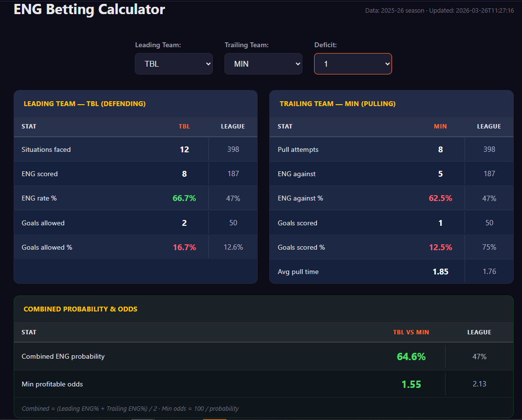The height and width of the screenshot is (420, 522).
Task: Click the "ENG against %" row label
Action: pyautogui.click(x=300, y=199)
